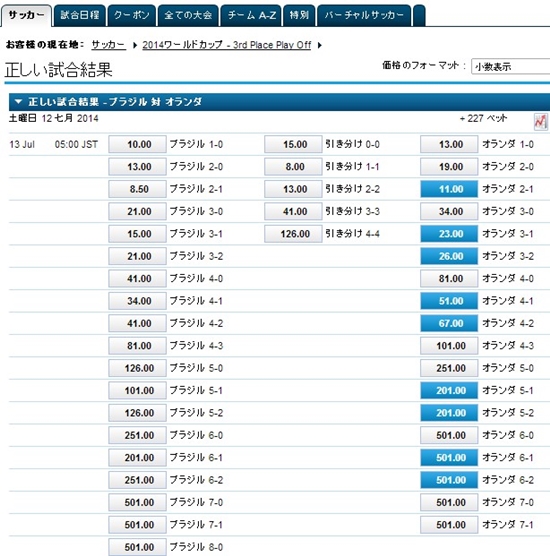Screen dimensions: 550x556
Task: Select odds 501.00 for ブラジル 7-1
Action: 138,524
